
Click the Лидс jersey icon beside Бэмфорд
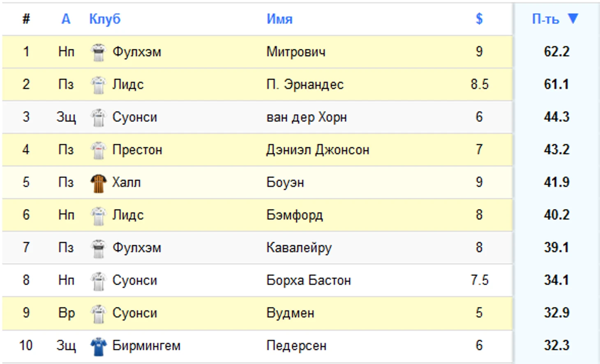(98, 215)
